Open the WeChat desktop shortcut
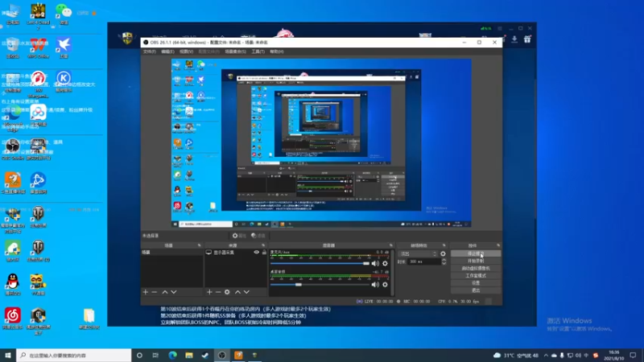The height and width of the screenshot is (362, 644). click(x=64, y=14)
